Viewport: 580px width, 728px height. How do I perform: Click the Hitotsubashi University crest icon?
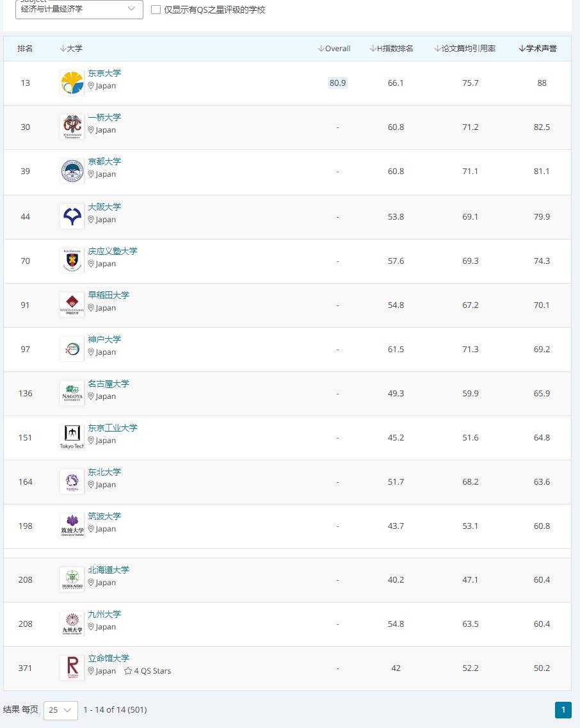(72, 127)
